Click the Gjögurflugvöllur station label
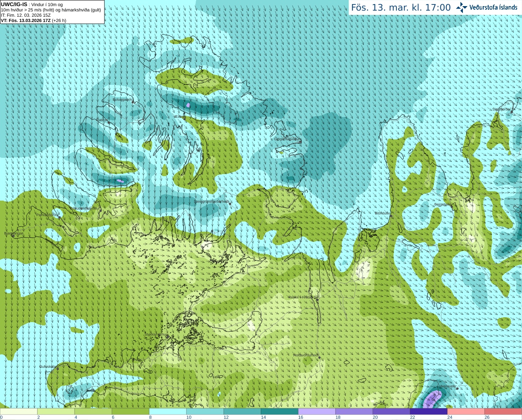 coord(287,139)
